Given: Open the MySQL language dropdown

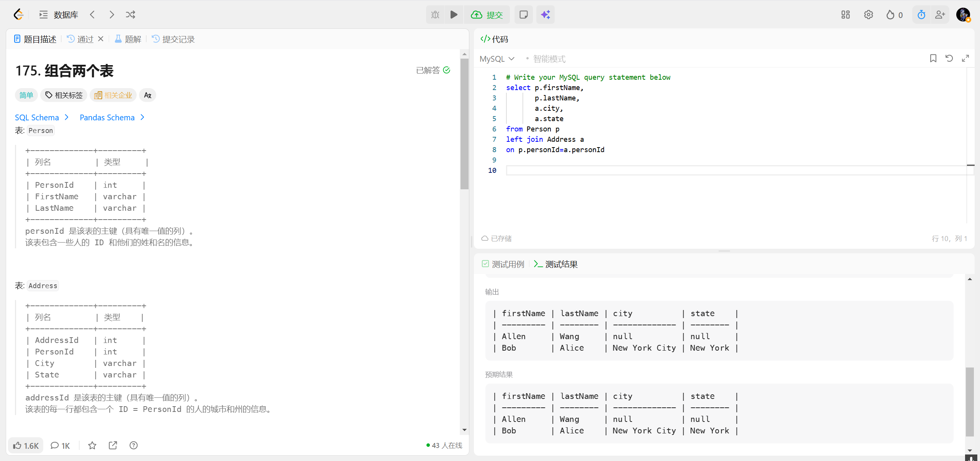Looking at the screenshot, I should tap(497, 59).
